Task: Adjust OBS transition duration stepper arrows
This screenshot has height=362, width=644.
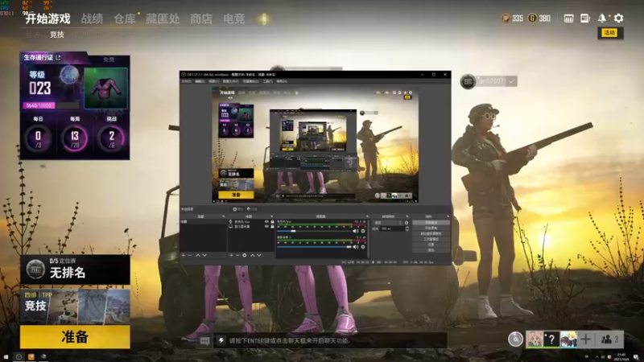Action: coord(407,228)
